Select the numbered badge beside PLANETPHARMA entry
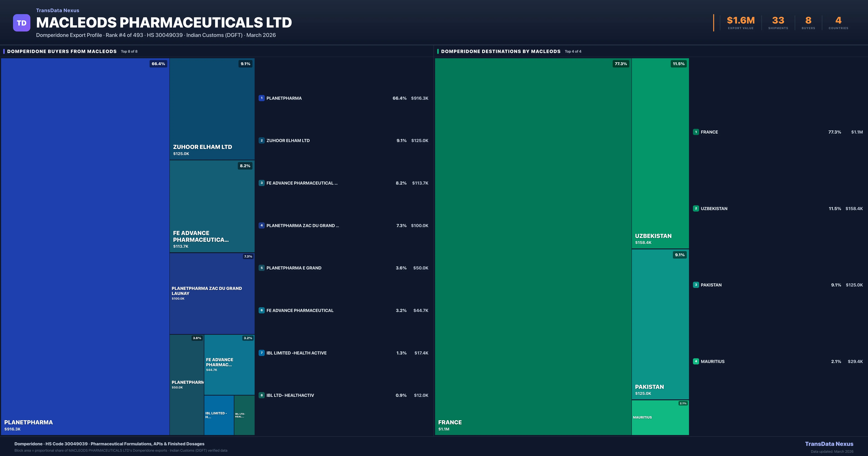 point(262,98)
